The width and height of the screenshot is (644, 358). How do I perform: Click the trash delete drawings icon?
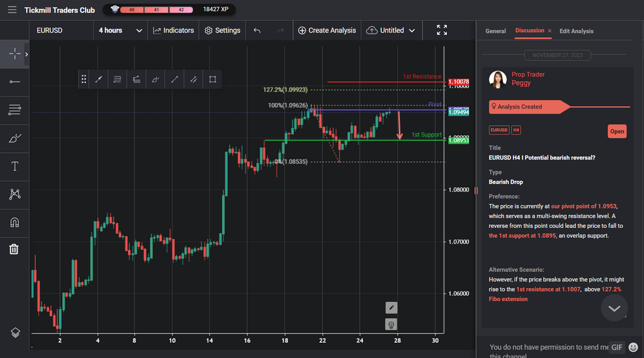pos(14,249)
